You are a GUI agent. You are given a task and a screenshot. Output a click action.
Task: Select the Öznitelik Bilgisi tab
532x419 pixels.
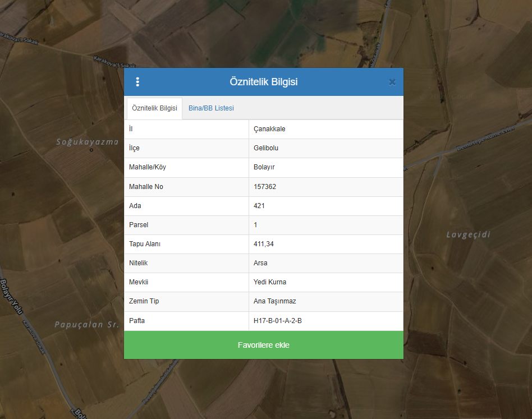(154, 108)
